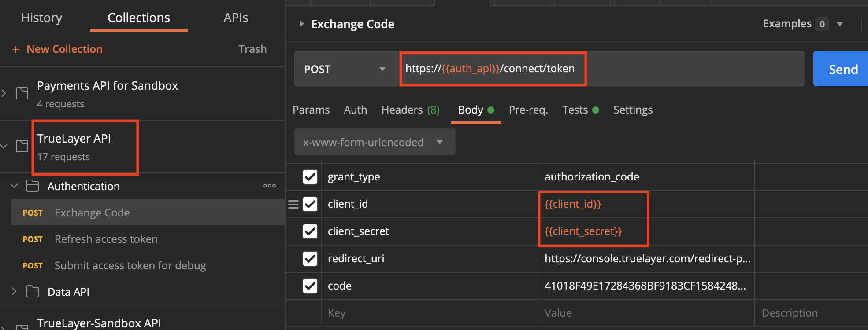Screen dimensions: 868x330
Task: Click the plus icon beside New Collection
Action: tap(16, 49)
